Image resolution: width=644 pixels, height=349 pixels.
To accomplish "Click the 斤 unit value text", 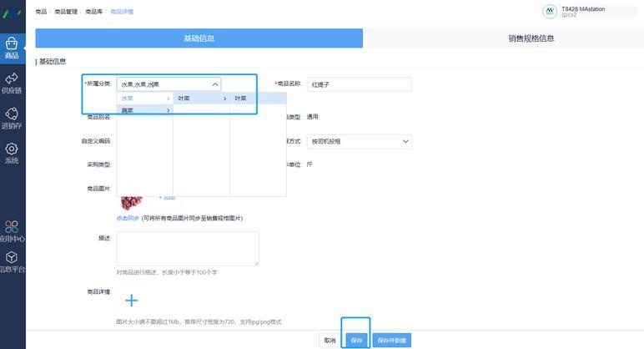I will [309, 164].
